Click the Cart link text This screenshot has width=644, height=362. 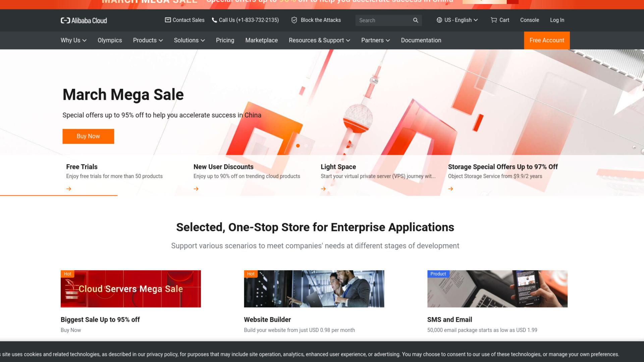(504, 20)
